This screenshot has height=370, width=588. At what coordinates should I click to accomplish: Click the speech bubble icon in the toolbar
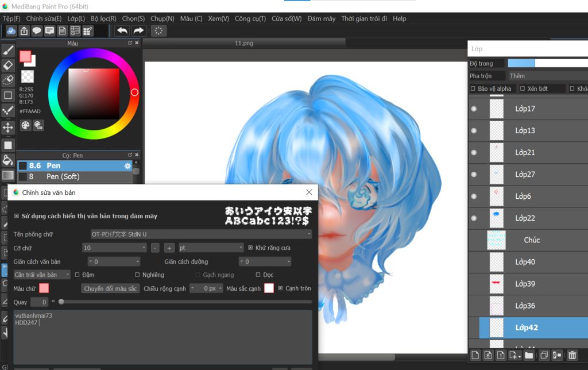coord(37,31)
